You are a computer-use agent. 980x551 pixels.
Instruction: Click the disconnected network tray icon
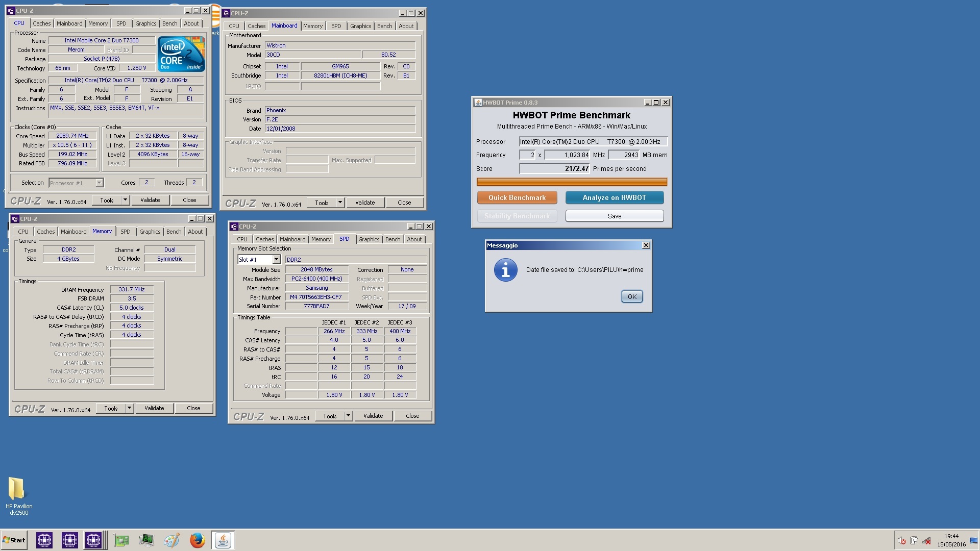pyautogui.click(x=926, y=541)
